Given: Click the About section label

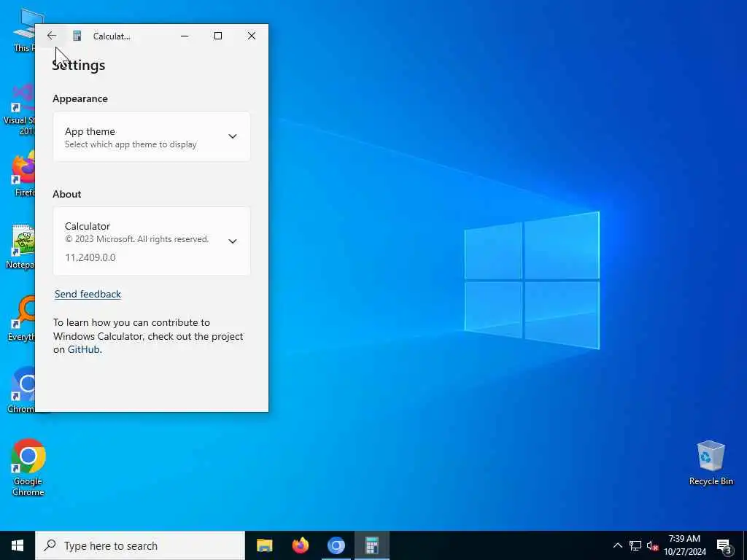Looking at the screenshot, I should [66, 194].
